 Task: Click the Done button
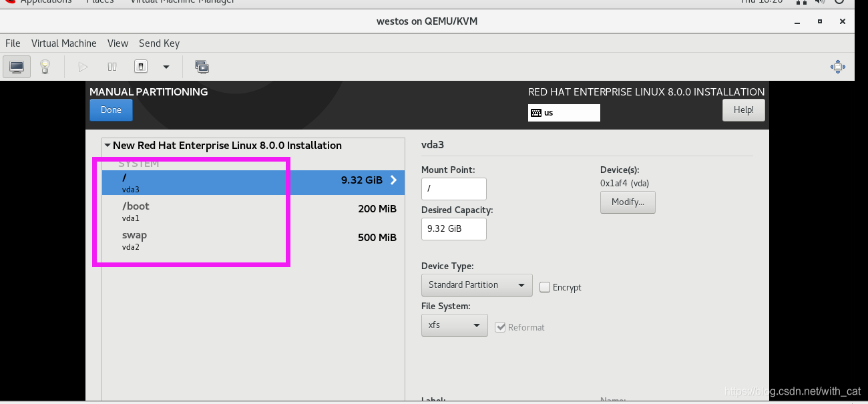[111, 110]
